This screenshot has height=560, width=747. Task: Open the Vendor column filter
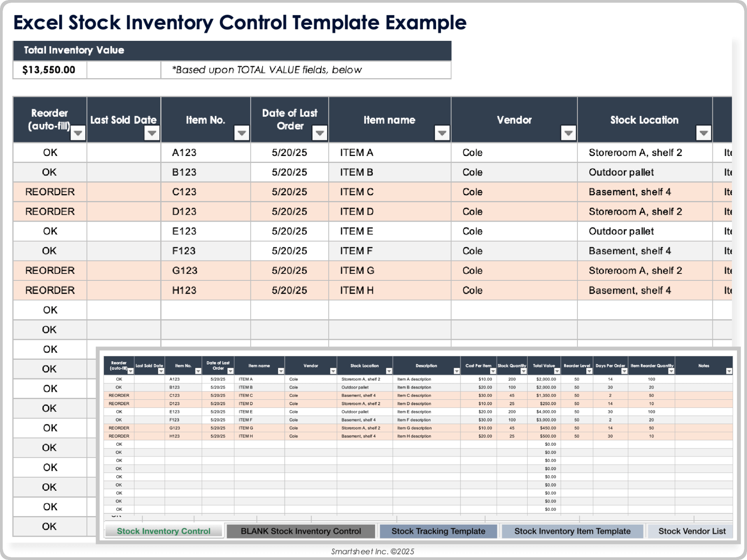(x=568, y=133)
